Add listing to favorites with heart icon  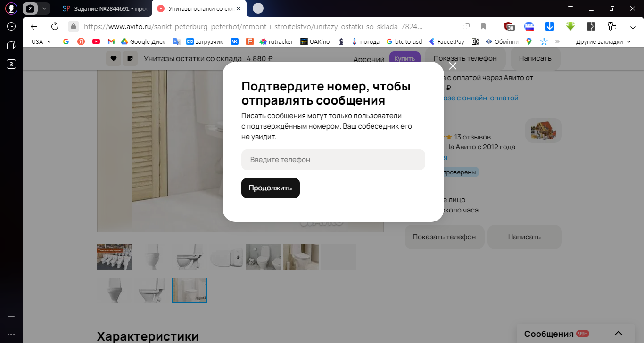pyautogui.click(x=113, y=59)
